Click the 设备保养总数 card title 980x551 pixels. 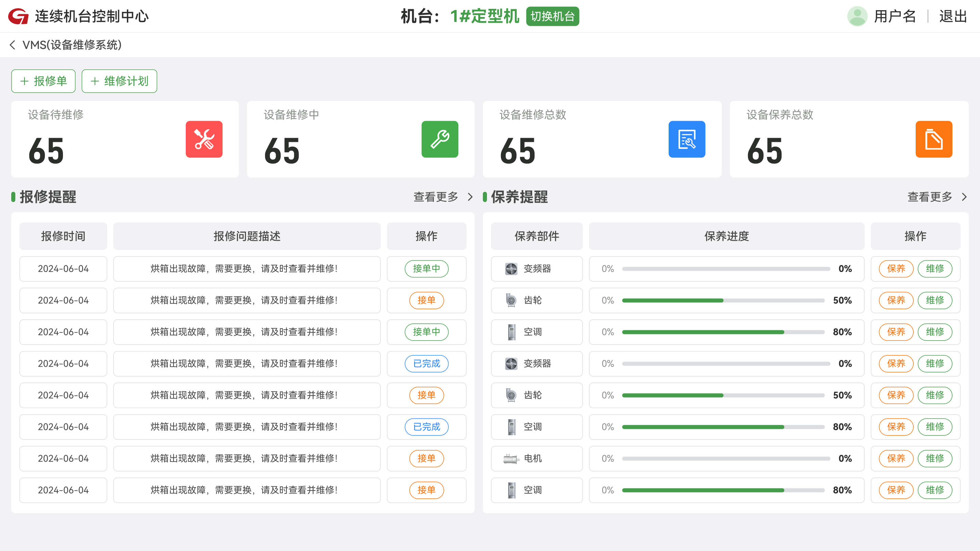780,115
